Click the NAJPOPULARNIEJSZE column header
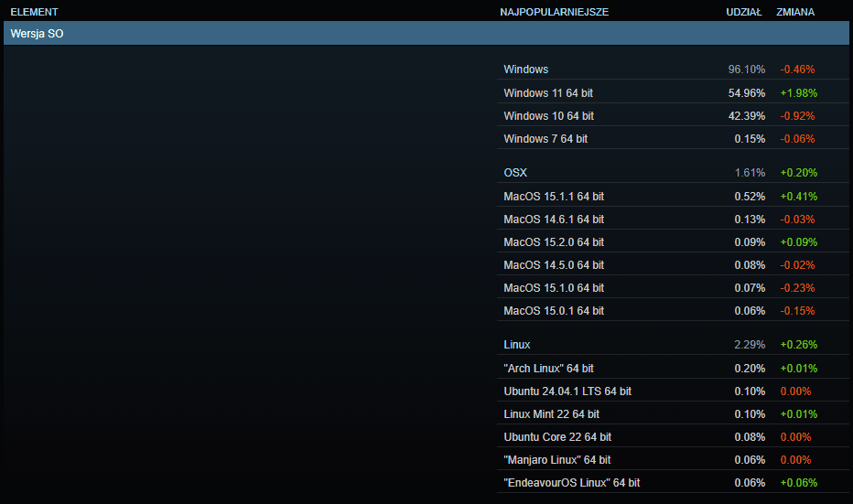 554,12
